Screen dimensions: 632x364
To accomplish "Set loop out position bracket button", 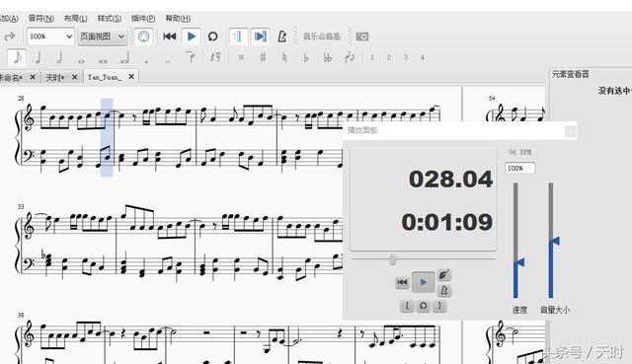I will [x=439, y=306].
